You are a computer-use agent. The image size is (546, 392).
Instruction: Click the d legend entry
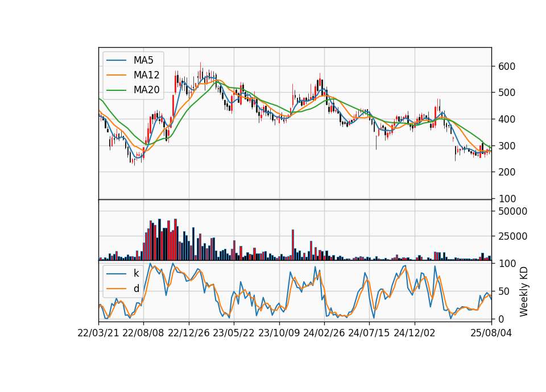tap(136, 289)
